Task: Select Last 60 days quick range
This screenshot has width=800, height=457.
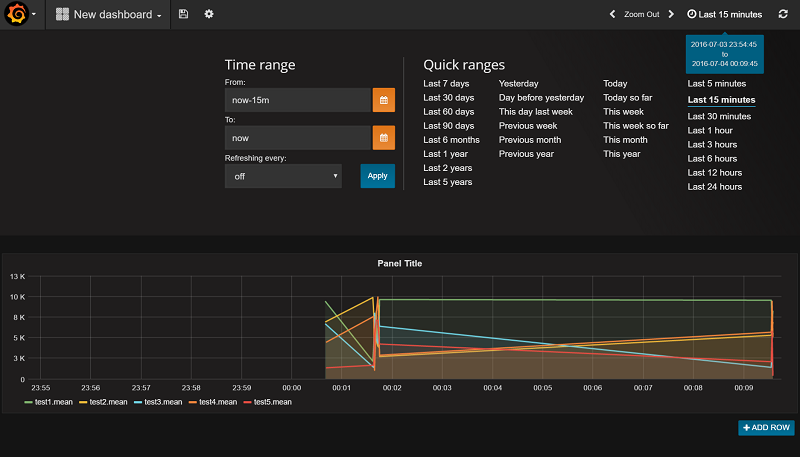Action: click(x=448, y=112)
